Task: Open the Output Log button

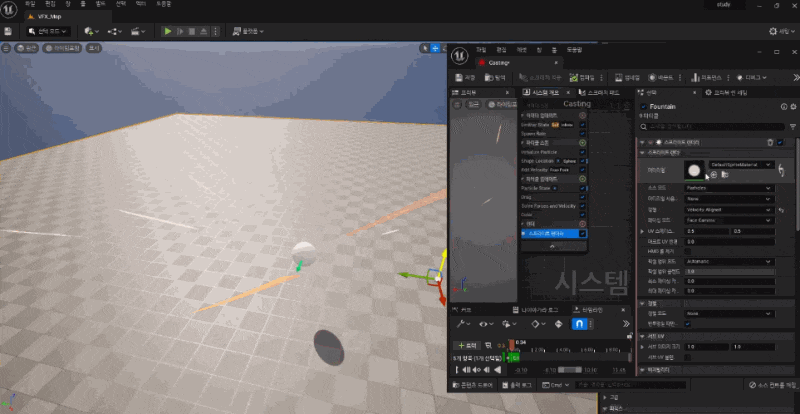Action: [517, 385]
